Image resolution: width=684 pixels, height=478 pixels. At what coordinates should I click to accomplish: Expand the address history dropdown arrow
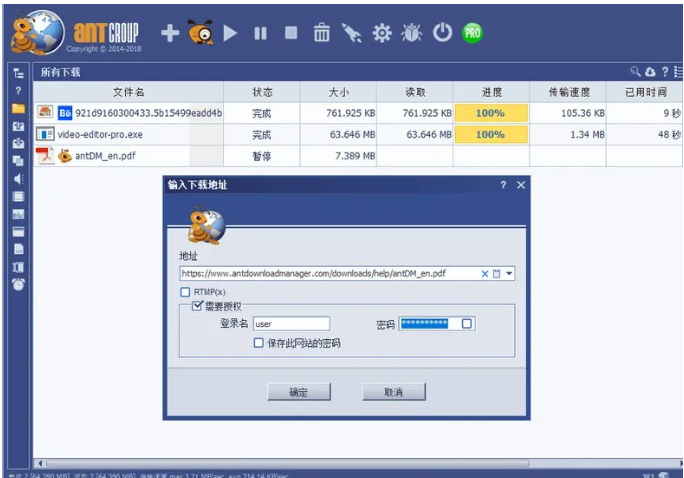click(x=509, y=274)
